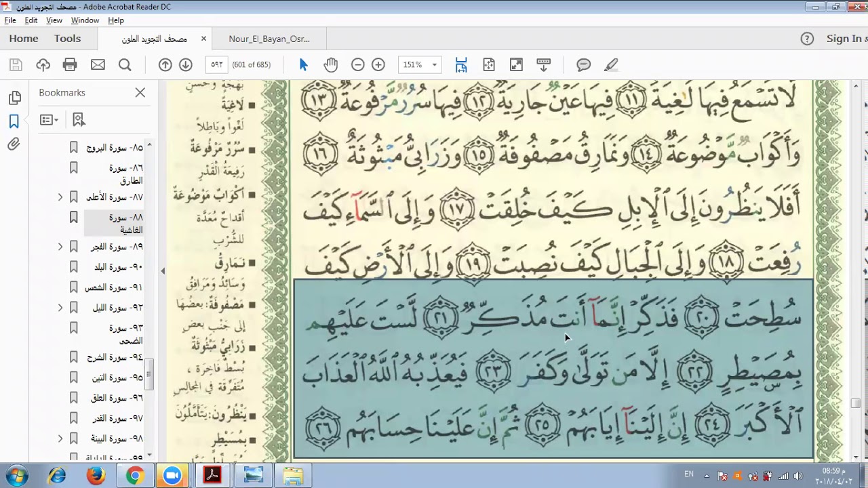Zoom out with minus icon
This screenshot has height=488, width=868.
click(x=357, y=64)
